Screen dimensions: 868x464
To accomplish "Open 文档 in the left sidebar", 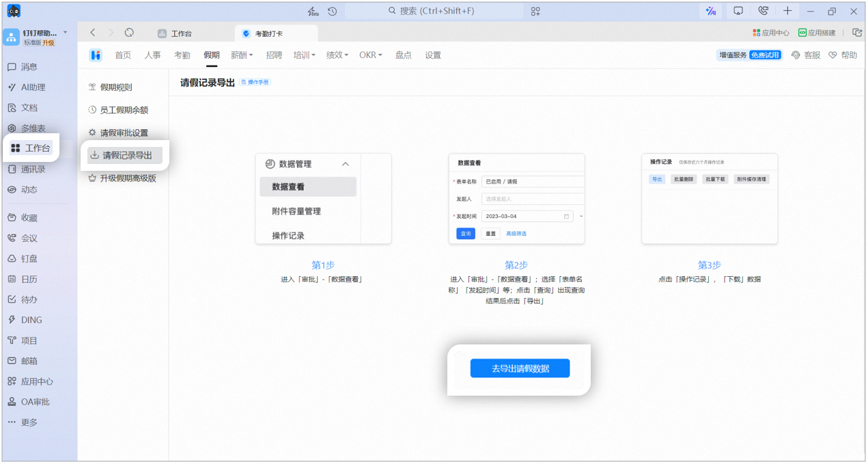I will [x=23, y=108].
